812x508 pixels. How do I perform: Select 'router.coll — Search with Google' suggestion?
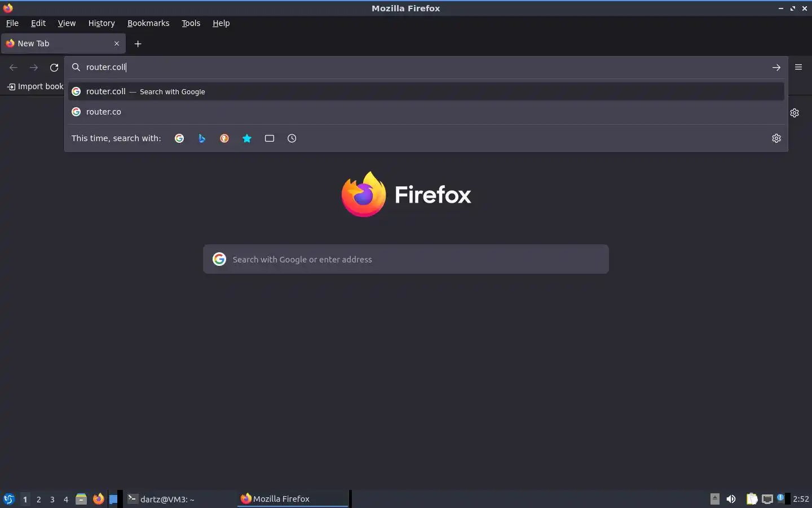(426, 91)
